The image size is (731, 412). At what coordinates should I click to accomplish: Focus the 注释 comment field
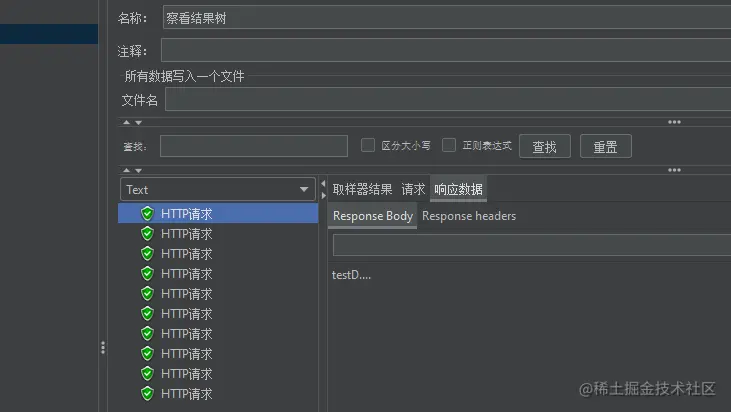point(446,50)
